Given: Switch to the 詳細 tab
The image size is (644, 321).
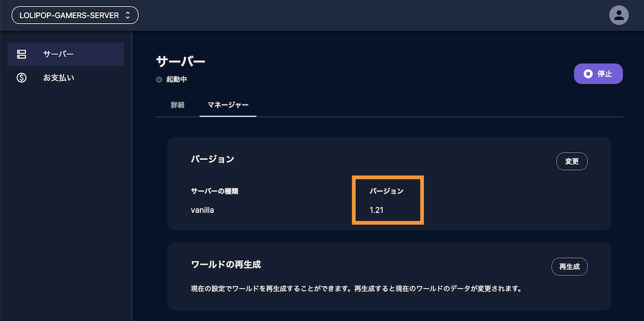Looking at the screenshot, I should point(177,106).
